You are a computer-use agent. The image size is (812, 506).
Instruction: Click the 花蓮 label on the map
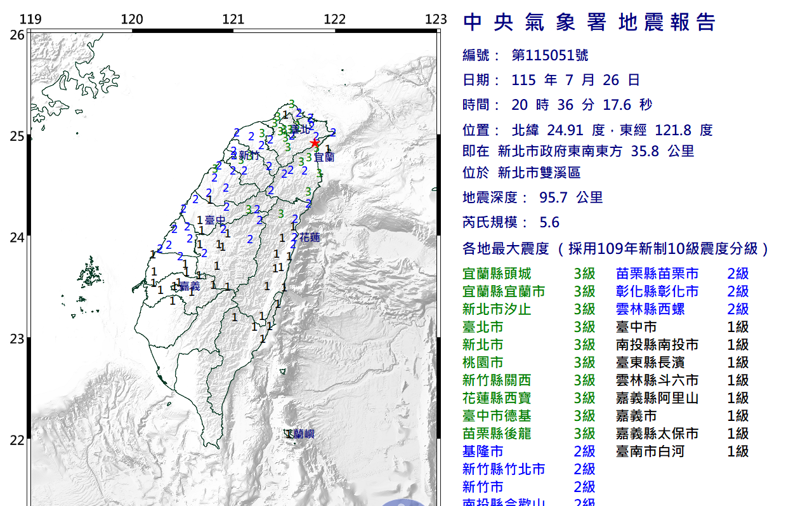tap(310, 237)
